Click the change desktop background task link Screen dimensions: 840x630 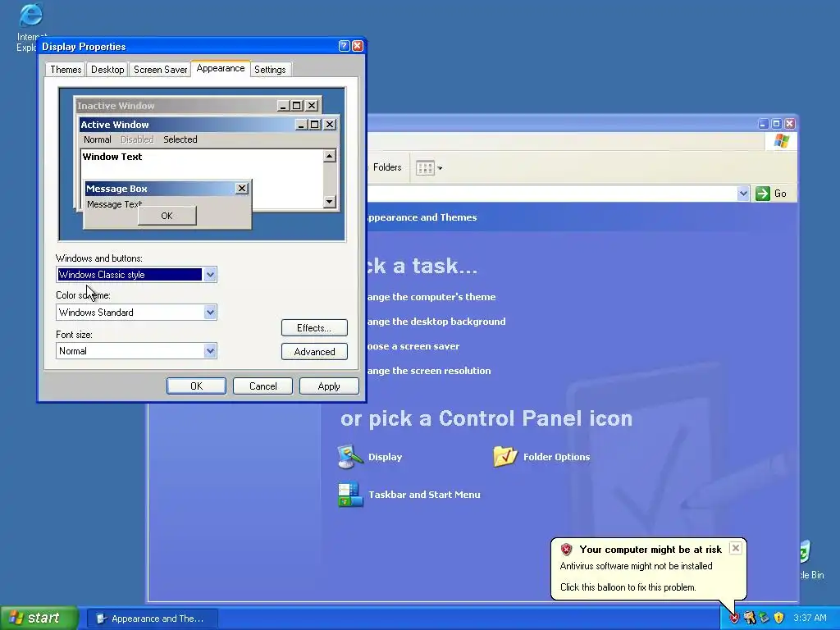click(436, 322)
